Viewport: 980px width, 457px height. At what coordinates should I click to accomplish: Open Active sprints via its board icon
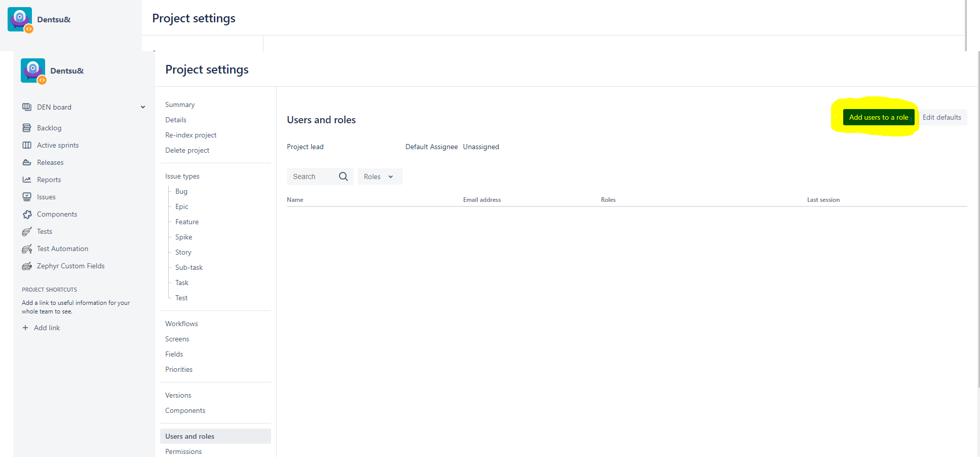coord(27,145)
